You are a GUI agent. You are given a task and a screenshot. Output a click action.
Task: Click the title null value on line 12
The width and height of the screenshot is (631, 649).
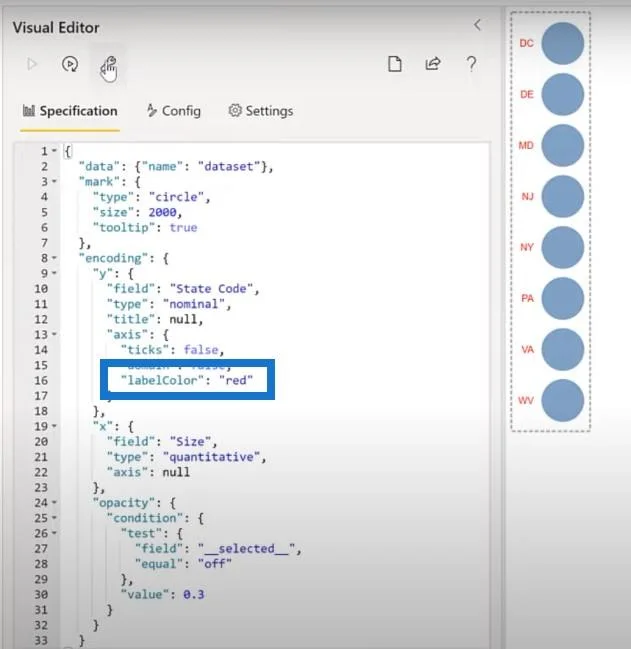point(183,320)
